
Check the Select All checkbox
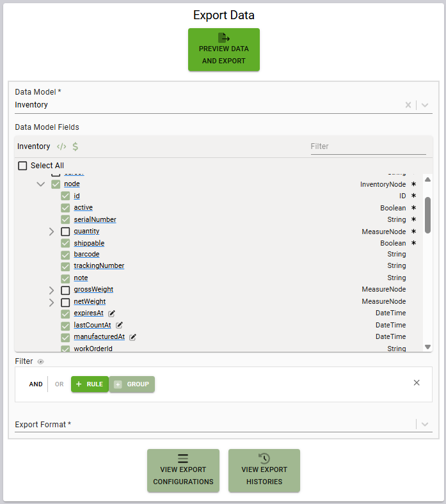[23, 166]
